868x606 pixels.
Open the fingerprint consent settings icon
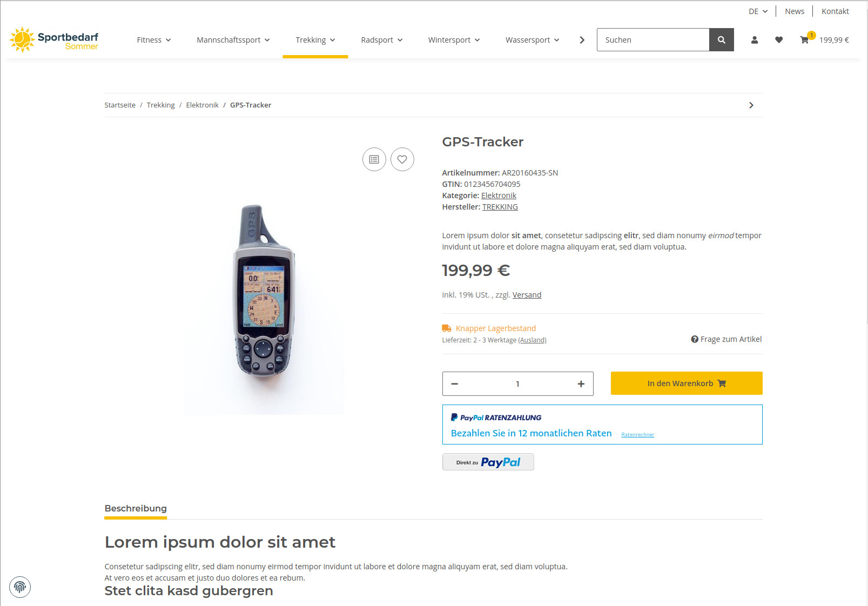click(x=20, y=587)
